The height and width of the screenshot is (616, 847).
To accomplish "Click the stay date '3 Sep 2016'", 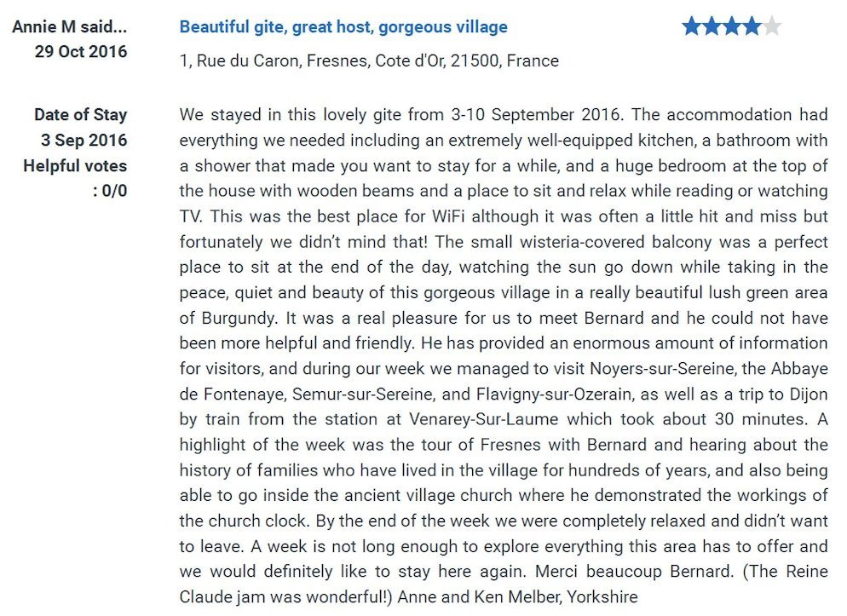I will click(84, 141).
